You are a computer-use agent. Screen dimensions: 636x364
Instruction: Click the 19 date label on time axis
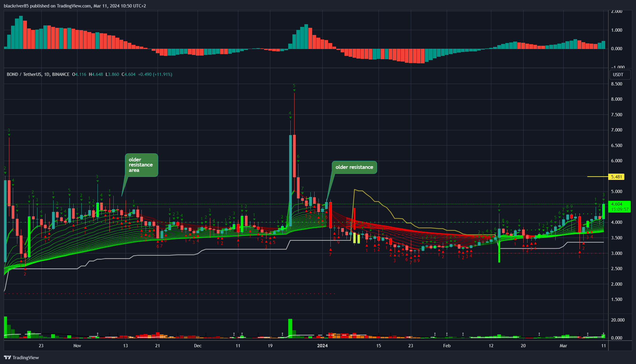point(270,346)
